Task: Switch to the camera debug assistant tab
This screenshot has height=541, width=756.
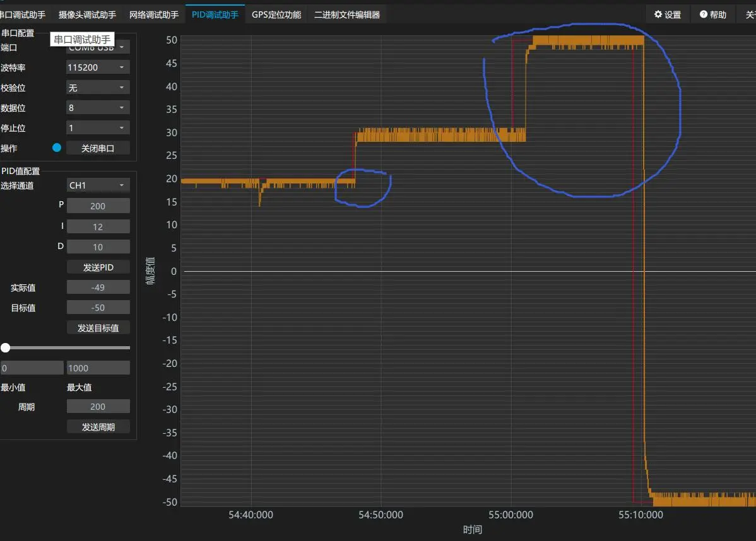Action: point(87,15)
